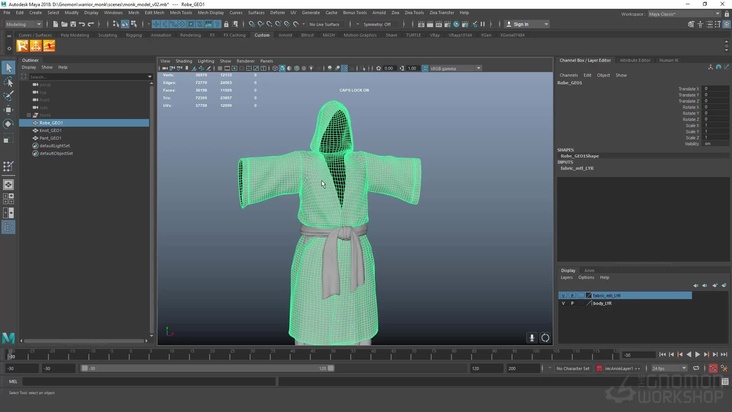Open the 24 fps frame rate dropdown

pos(669,368)
